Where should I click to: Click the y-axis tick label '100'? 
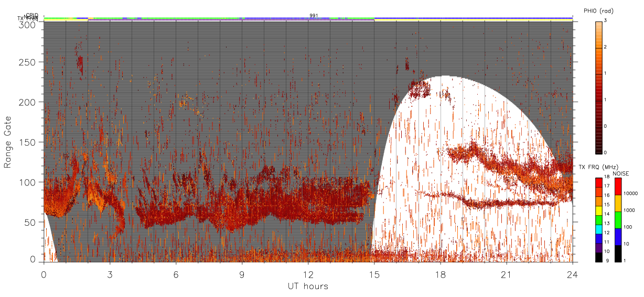tap(28, 182)
